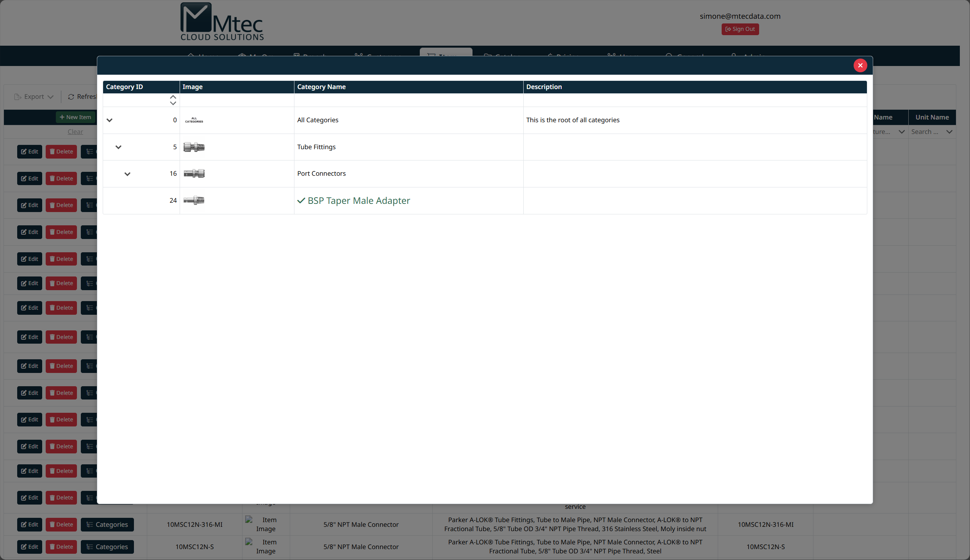This screenshot has height=560, width=970.
Task: Click the BSP Taper Male Adapter image
Action: pyautogui.click(x=194, y=201)
